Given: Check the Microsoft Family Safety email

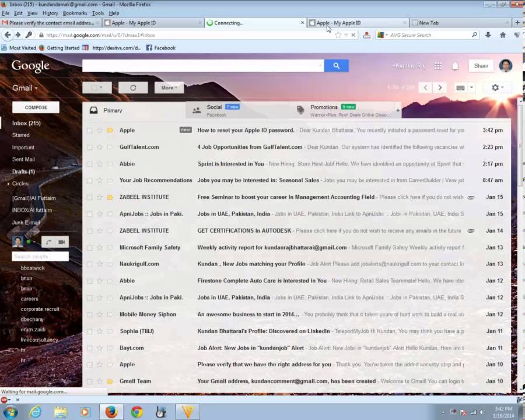Looking at the screenshot, I should click(x=89, y=247).
